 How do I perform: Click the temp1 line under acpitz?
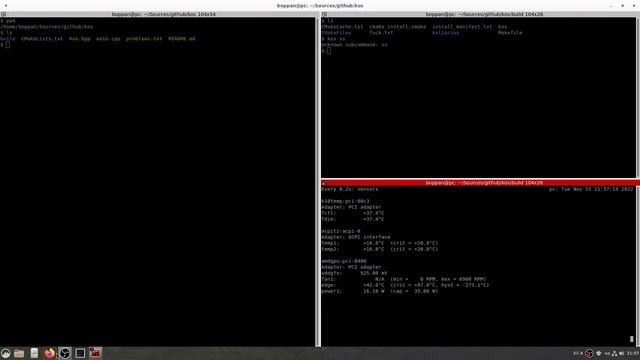[x=380, y=243]
